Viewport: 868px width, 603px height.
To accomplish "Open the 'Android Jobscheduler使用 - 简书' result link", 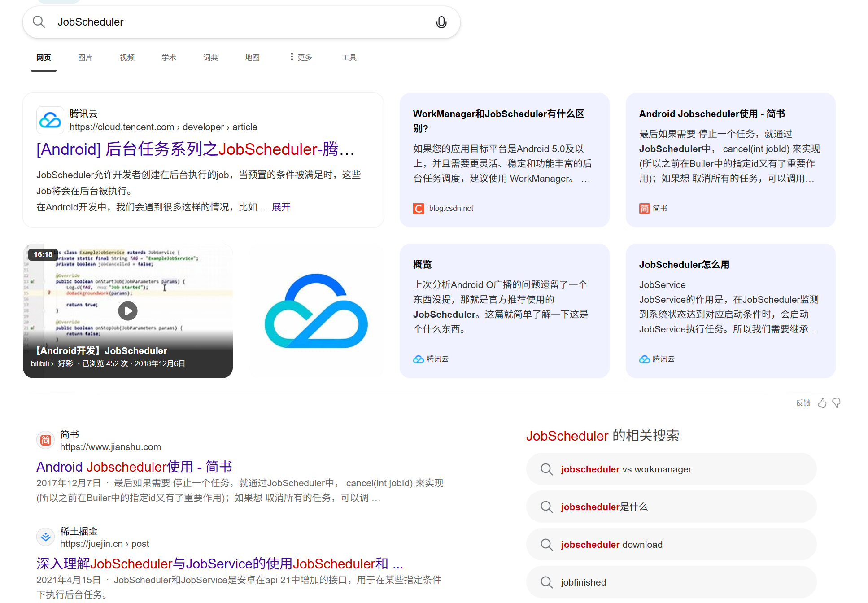I will 134,467.
